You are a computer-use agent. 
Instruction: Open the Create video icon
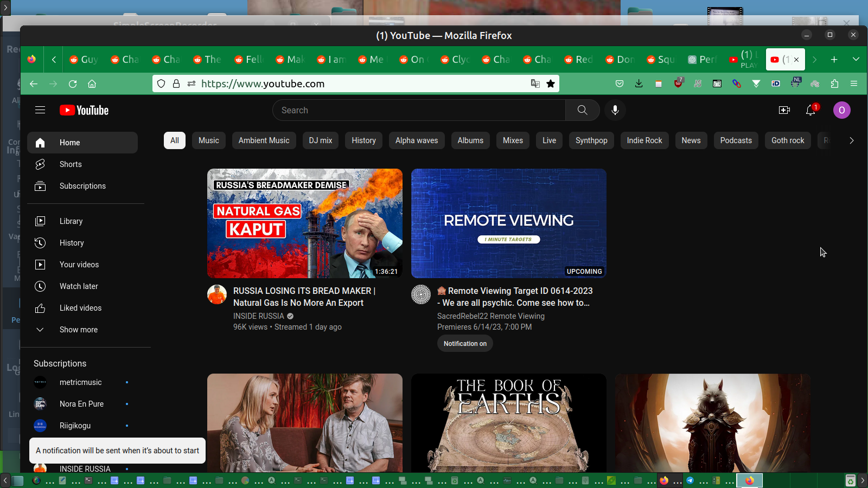pyautogui.click(x=784, y=110)
